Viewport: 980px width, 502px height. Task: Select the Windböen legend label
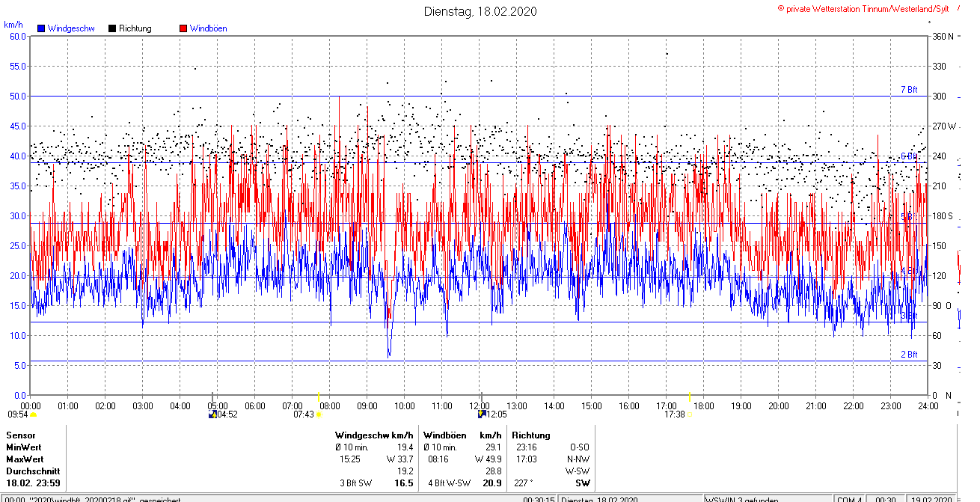click(x=208, y=28)
